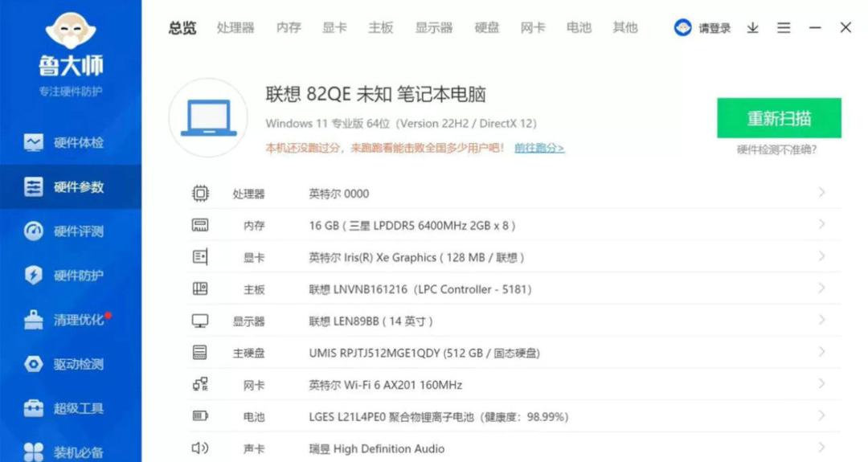Click the disk icon in 主硬盘 row
This screenshot has width=868, height=462.
pyautogui.click(x=200, y=353)
